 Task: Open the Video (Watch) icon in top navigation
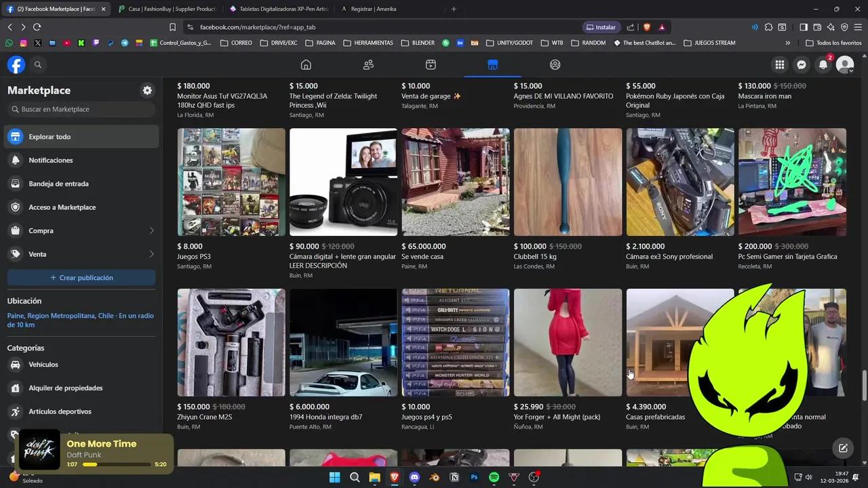pyautogui.click(x=431, y=64)
